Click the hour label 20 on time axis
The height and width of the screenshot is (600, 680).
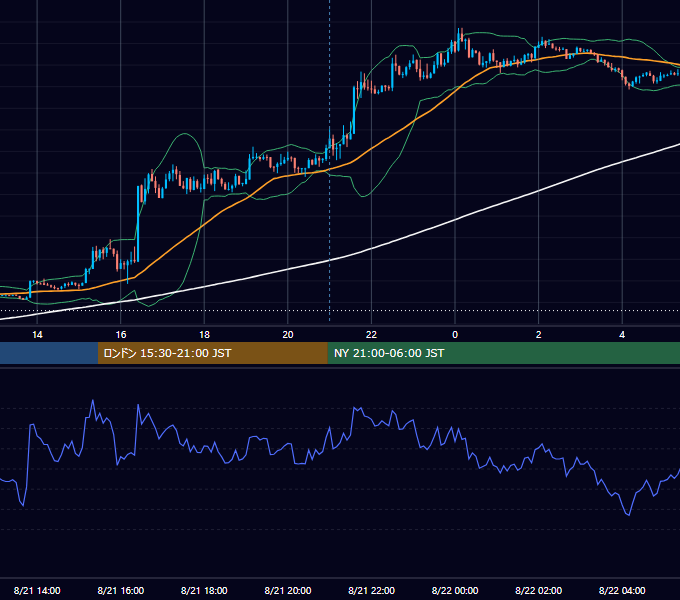[288, 335]
